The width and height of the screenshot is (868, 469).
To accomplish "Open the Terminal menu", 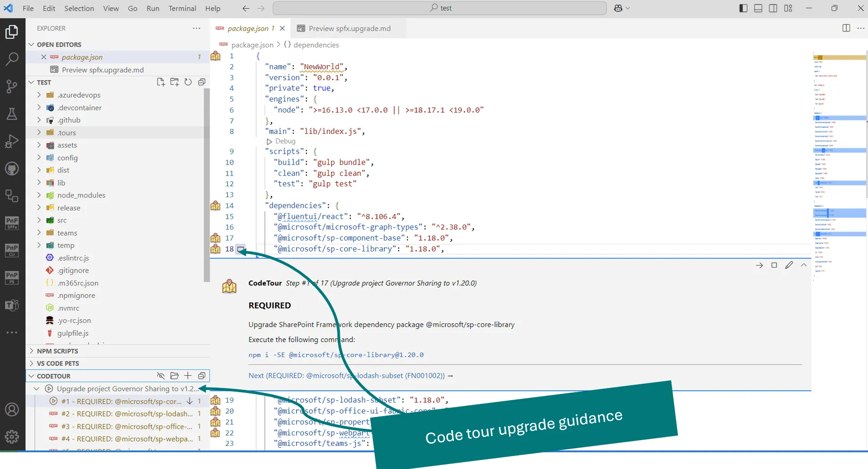I will click(182, 8).
